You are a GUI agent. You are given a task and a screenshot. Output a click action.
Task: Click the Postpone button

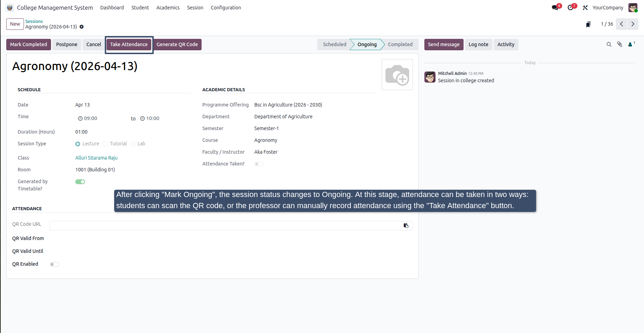point(67,44)
